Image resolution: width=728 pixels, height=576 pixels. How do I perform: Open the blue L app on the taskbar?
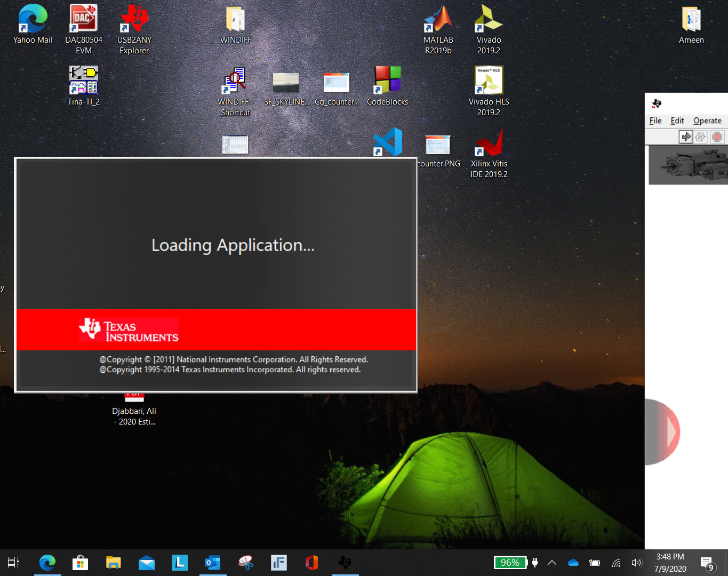tap(179, 563)
